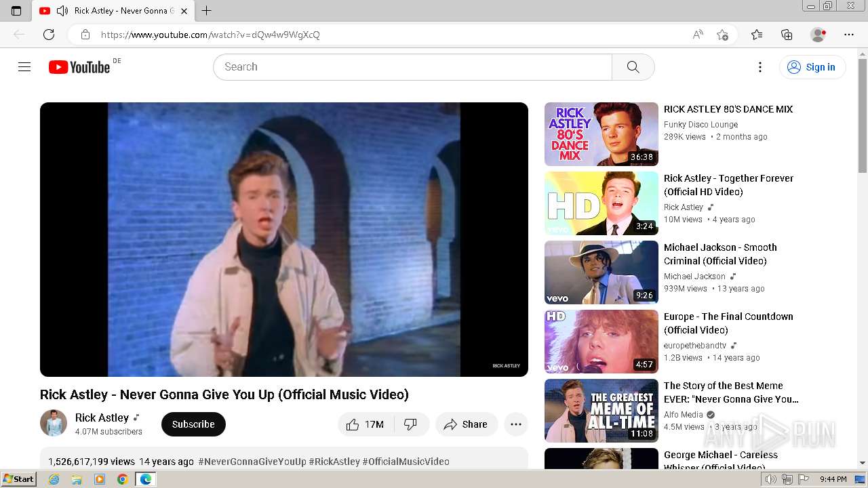The height and width of the screenshot is (488, 868).
Task: Open system tray volume icon
Action: (x=771, y=479)
